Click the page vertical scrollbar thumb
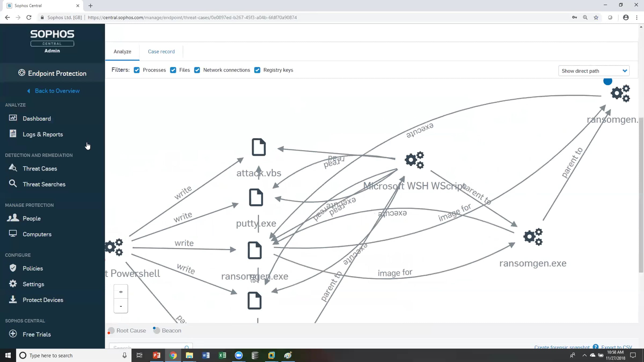644x362 pixels. [641, 195]
